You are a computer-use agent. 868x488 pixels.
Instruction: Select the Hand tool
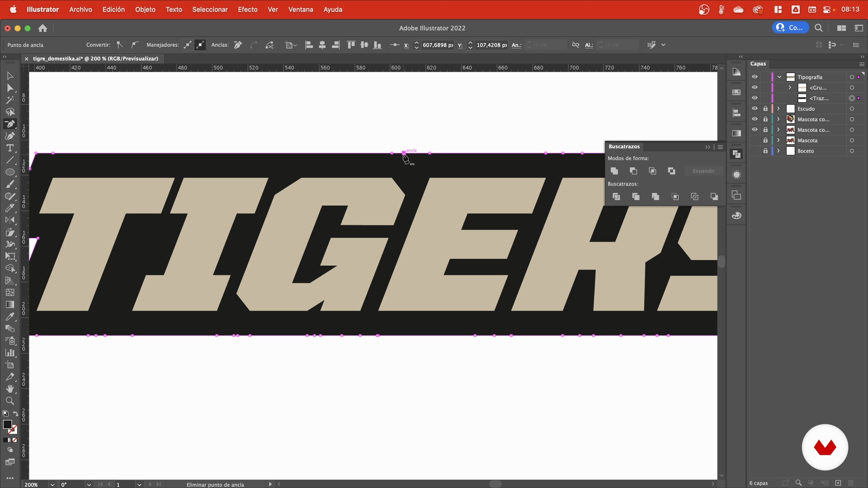tap(9, 389)
